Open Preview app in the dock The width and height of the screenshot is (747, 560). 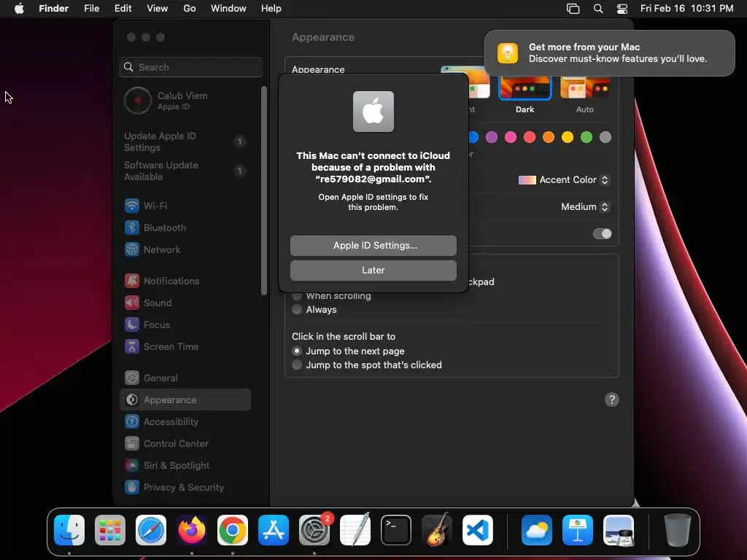(x=619, y=530)
